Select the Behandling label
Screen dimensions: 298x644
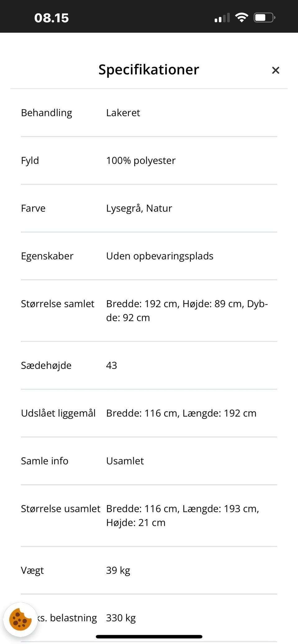[47, 113]
